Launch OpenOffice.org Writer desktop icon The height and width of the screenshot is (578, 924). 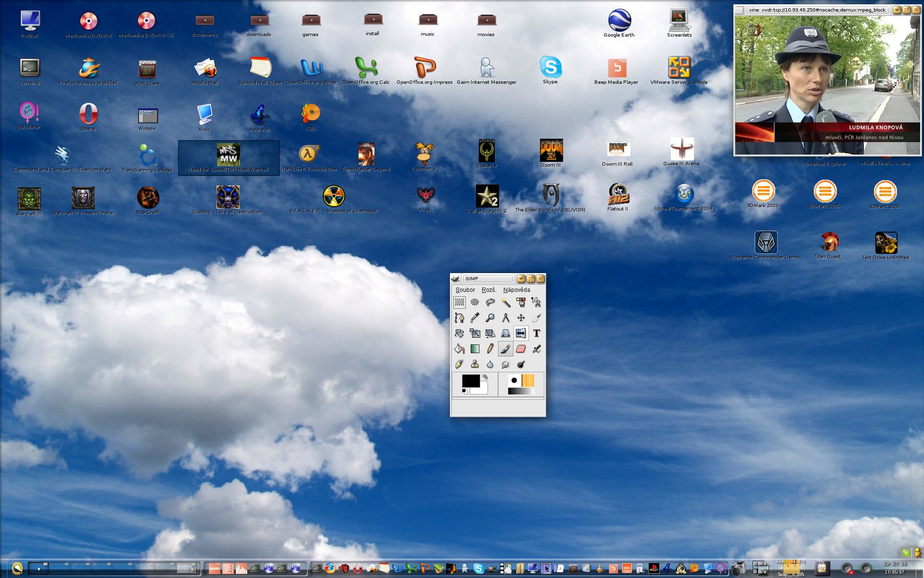point(312,71)
